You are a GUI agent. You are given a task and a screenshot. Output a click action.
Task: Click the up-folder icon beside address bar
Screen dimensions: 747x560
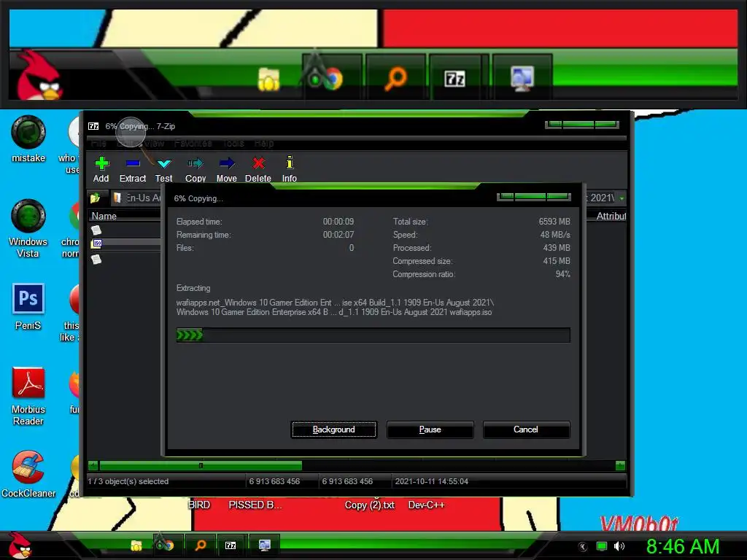[x=96, y=198]
